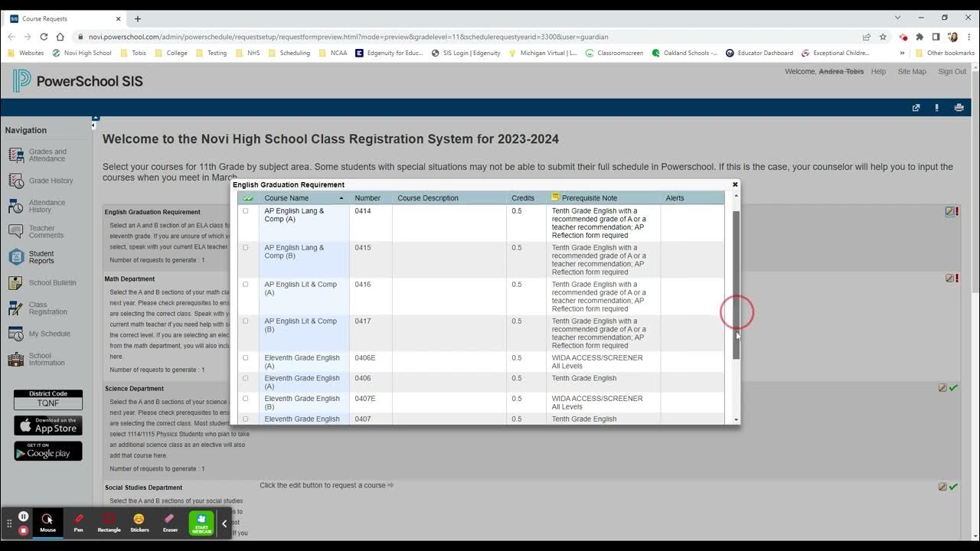Click the print icon in header bar
The image size is (980, 551).
click(959, 108)
